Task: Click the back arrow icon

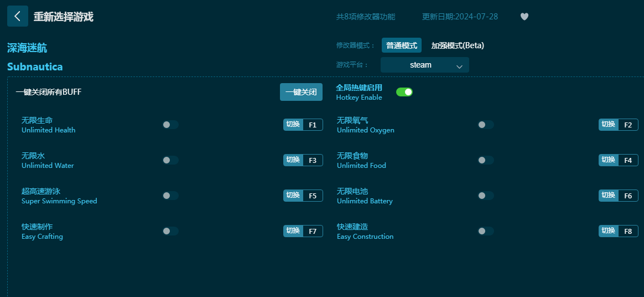Action: click(x=17, y=17)
